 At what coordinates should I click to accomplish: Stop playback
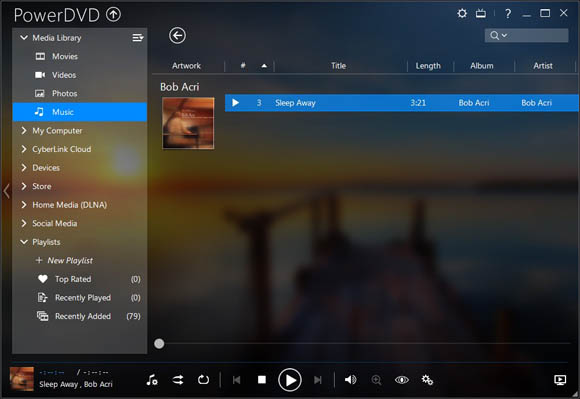click(262, 380)
